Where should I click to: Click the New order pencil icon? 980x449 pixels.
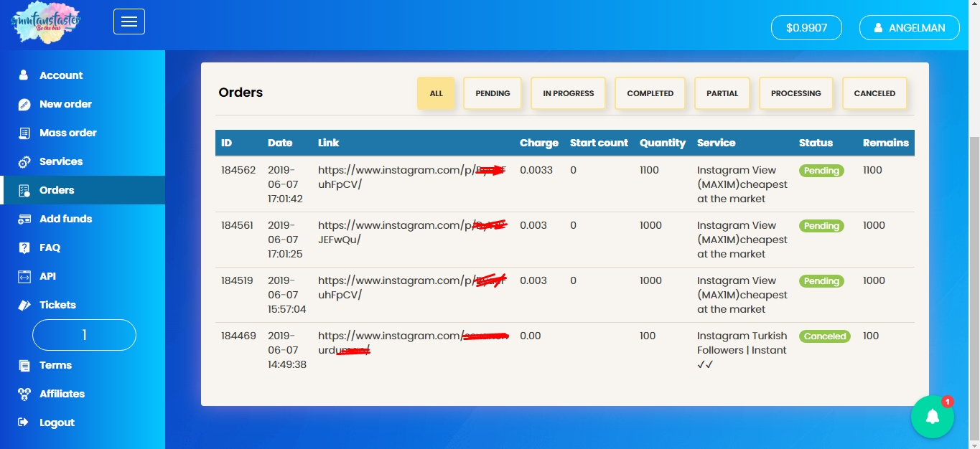pyautogui.click(x=24, y=104)
